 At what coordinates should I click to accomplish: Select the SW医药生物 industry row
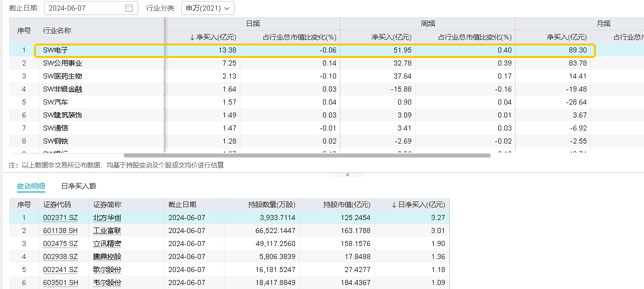[63, 76]
